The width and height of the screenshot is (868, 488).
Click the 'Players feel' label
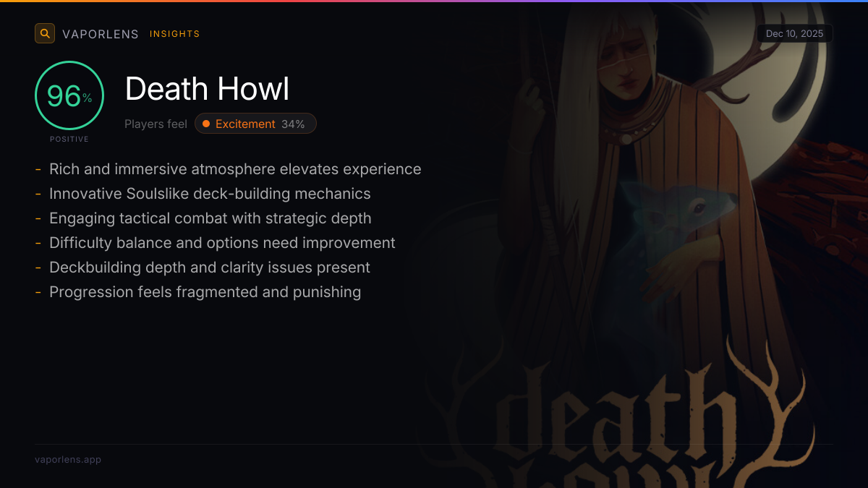156,124
